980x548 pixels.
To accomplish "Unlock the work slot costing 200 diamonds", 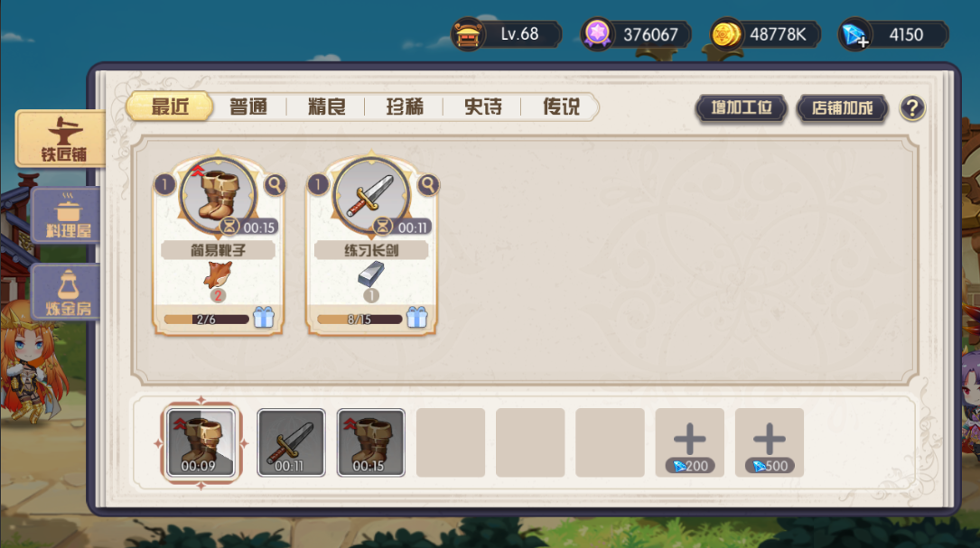I will [x=690, y=442].
